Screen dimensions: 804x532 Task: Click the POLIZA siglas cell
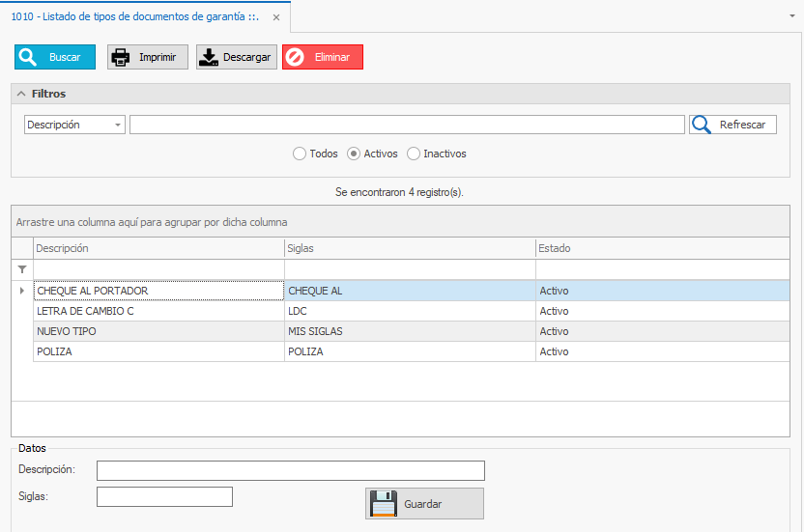(x=410, y=351)
